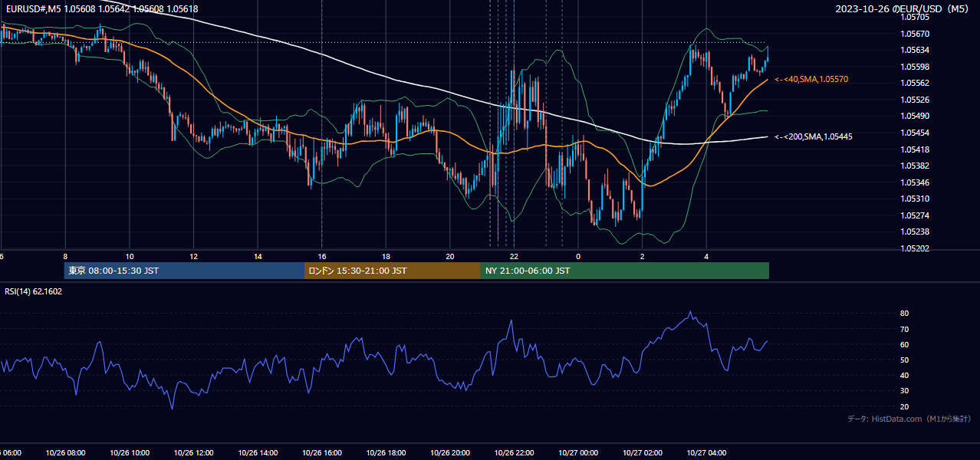Click price scale value 1.05598

pyautogui.click(x=914, y=67)
